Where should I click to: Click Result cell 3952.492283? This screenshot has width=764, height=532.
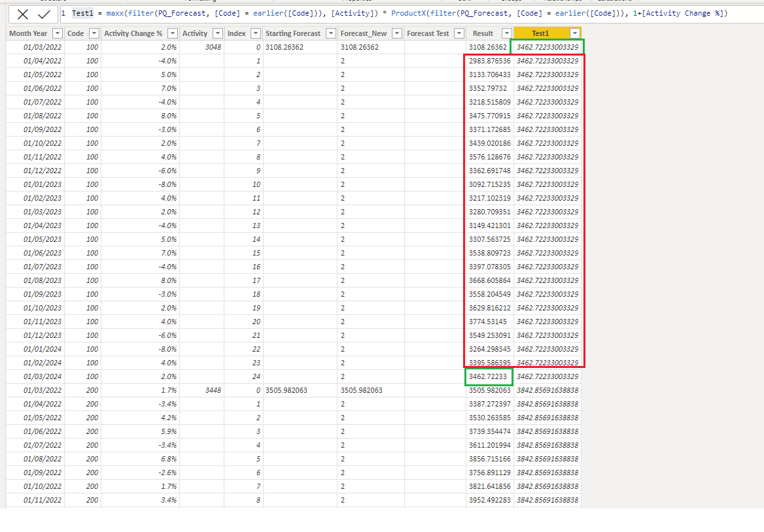(x=490, y=500)
